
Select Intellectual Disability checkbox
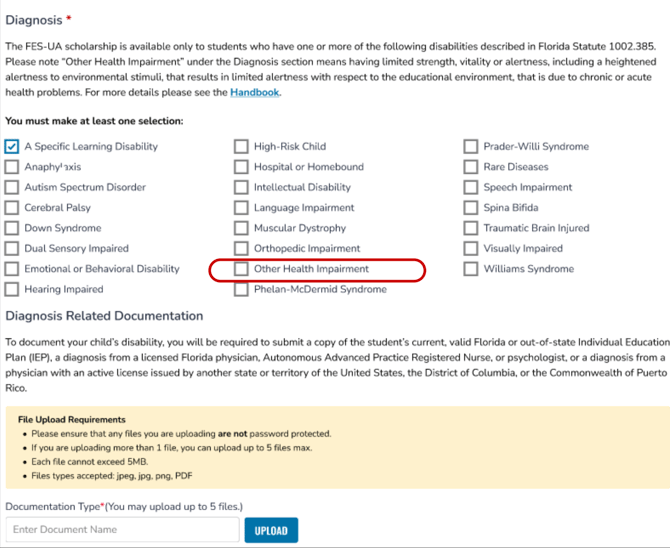241,188
